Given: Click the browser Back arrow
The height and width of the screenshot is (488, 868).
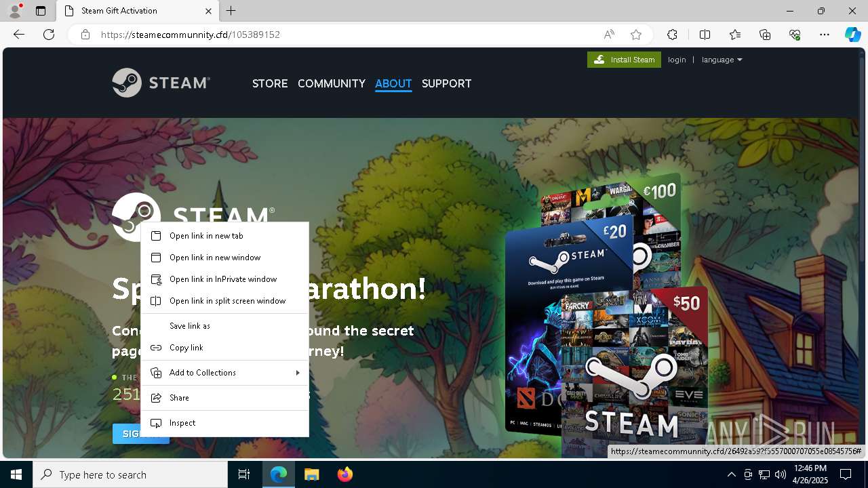Looking at the screenshot, I should click(x=19, y=35).
